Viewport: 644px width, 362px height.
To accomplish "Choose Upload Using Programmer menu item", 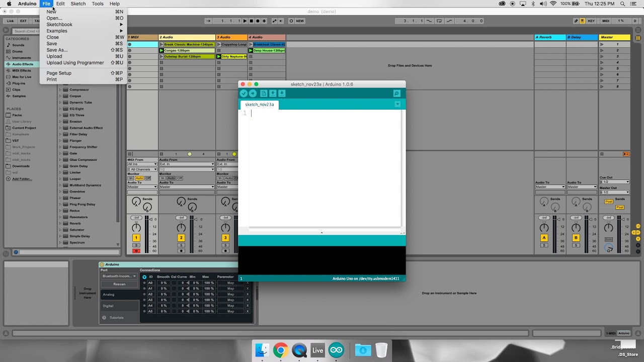I will [x=83, y=63].
